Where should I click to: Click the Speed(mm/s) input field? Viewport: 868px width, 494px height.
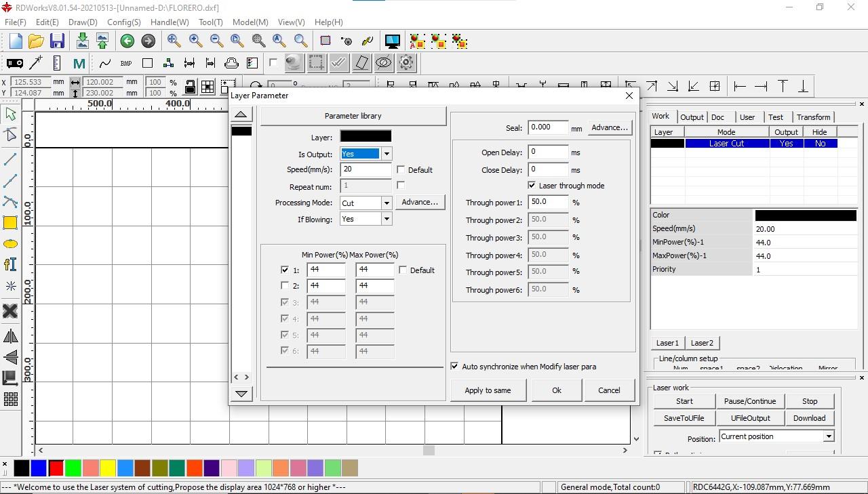pyautogui.click(x=366, y=169)
